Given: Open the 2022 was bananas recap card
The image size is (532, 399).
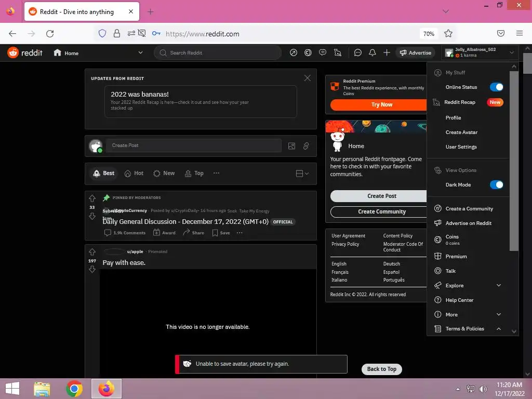Looking at the screenshot, I should pos(201,101).
